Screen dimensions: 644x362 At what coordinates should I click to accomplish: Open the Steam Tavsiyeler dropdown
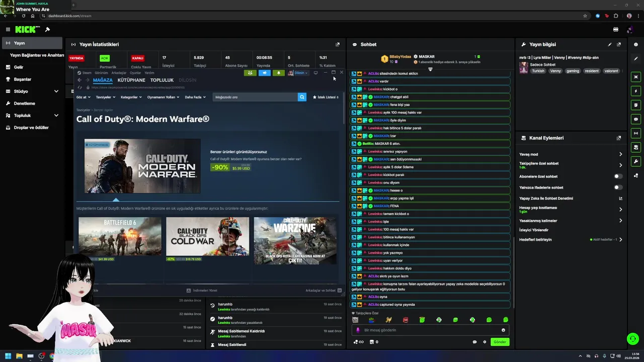pyautogui.click(x=106, y=97)
